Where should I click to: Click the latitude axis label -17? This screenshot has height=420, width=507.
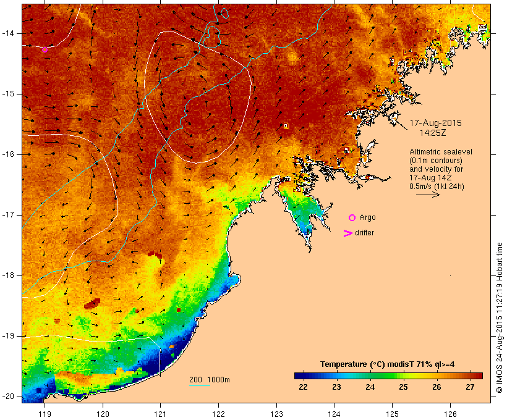[8, 215]
